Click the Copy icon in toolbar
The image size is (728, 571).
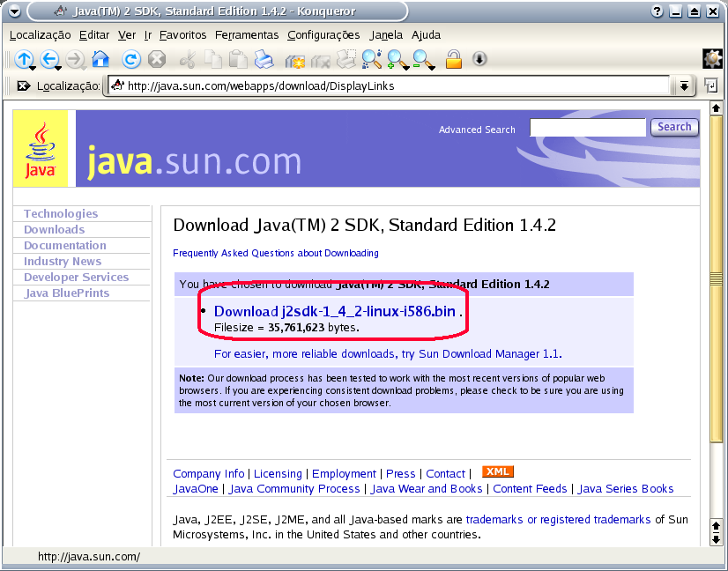213,59
